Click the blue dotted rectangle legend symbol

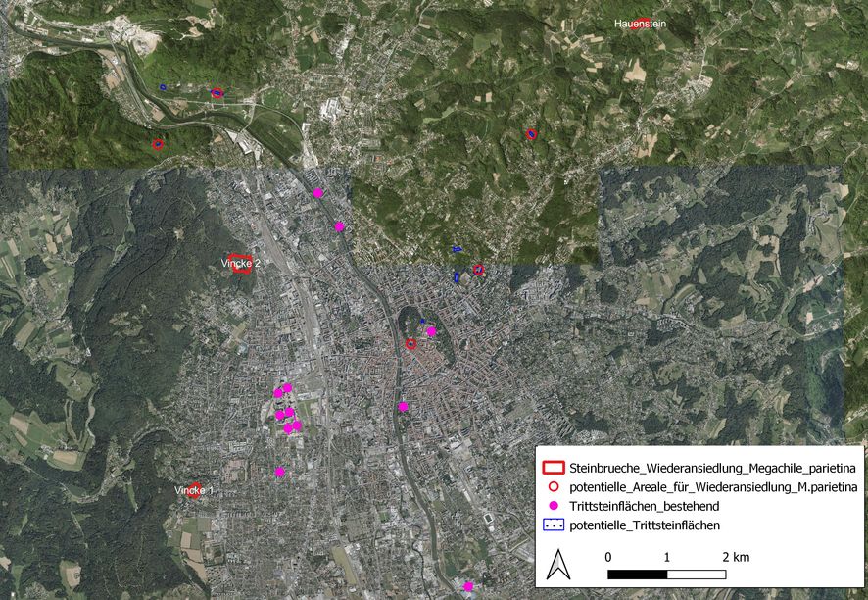[x=553, y=525]
